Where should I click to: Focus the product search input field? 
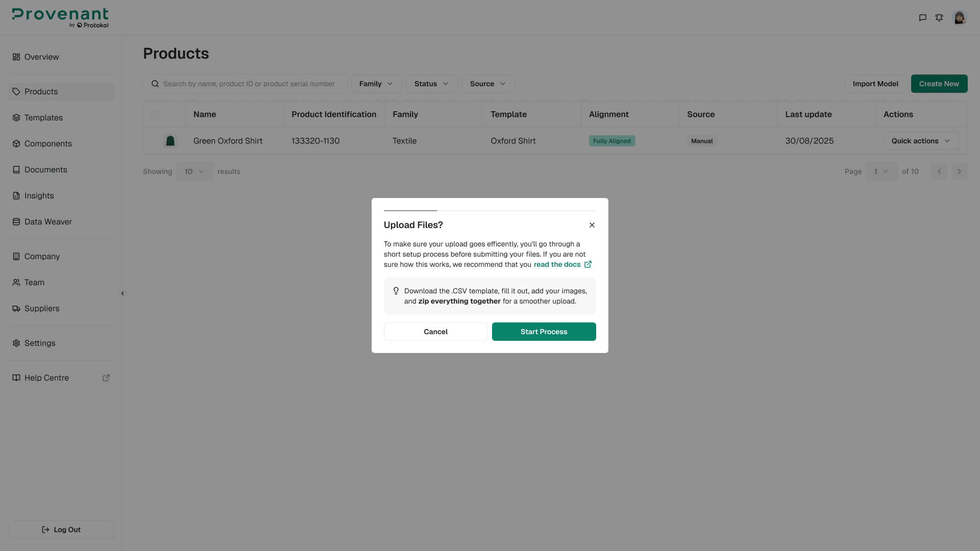tap(245, 84)
